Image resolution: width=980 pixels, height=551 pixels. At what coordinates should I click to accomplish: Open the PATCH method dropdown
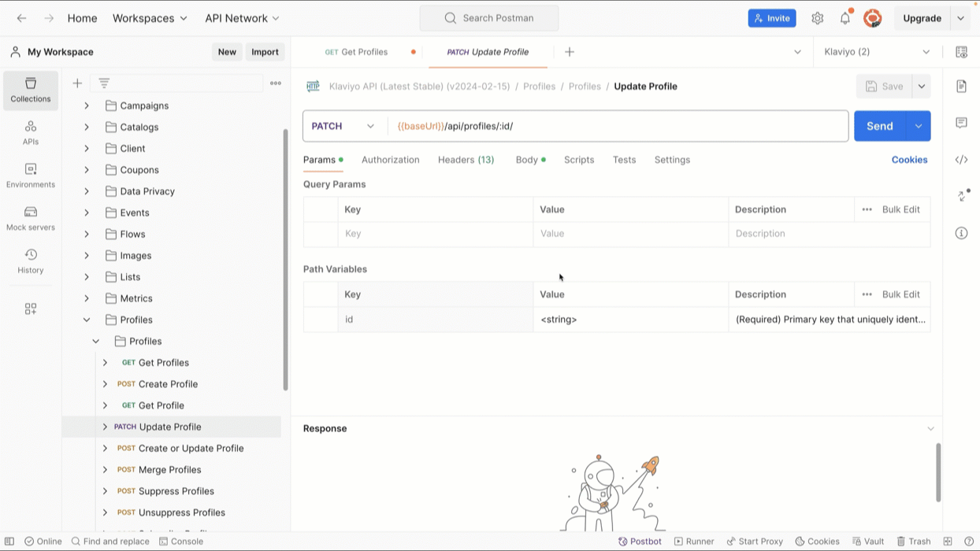click(x=344, y=126)
